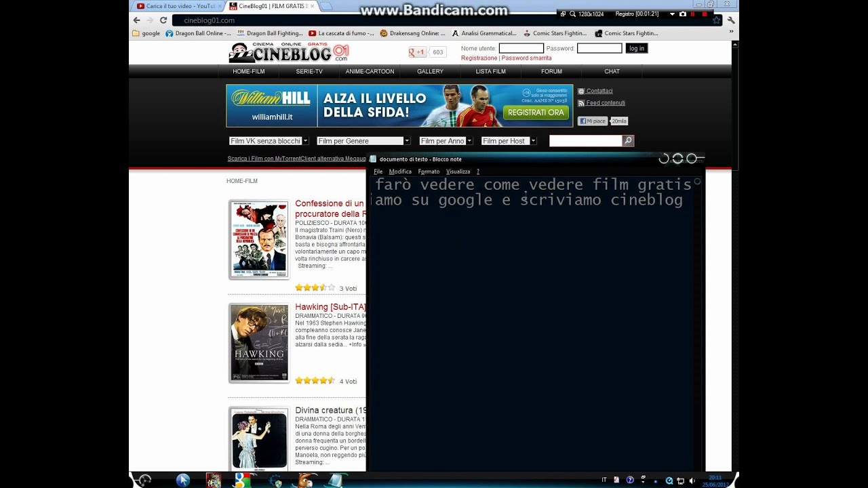Open the 'Contattaci' link
Viewport: 868px width, 488px height.
click(599, 91)
